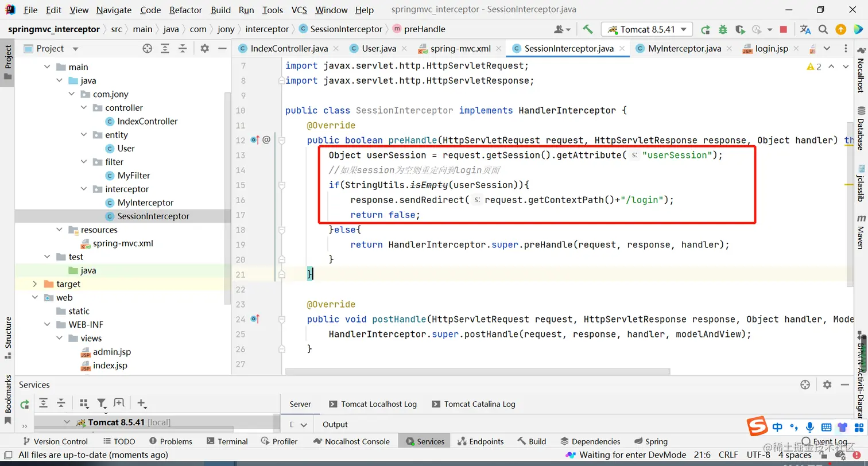Open the Bookmarks tool window
This screenshot has height=466, width=868.
(x=8, y=399)
